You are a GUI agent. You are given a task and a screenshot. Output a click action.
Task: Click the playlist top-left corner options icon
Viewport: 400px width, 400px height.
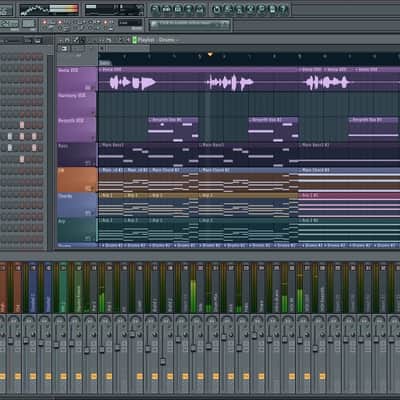64,49
